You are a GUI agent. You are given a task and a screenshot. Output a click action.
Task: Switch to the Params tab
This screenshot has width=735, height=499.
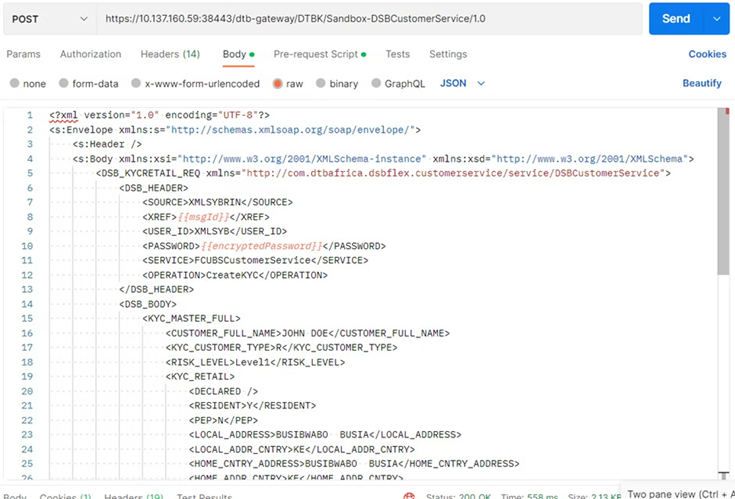point(25,54)
